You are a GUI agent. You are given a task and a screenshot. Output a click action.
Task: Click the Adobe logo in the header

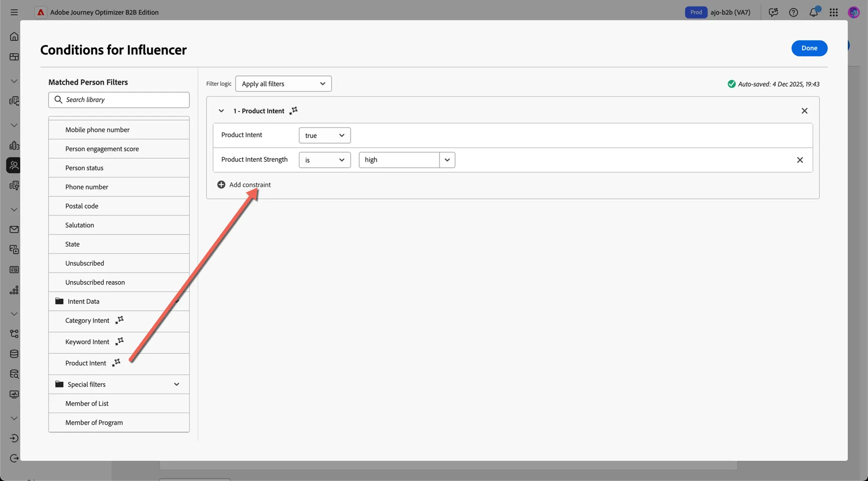coord(41,12)
